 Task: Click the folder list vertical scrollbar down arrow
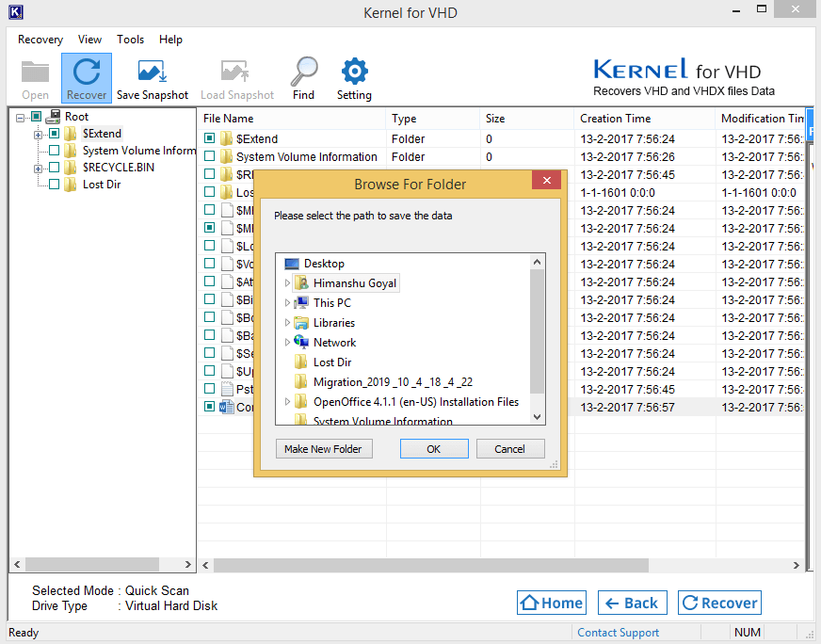click(x=538, y=416)
